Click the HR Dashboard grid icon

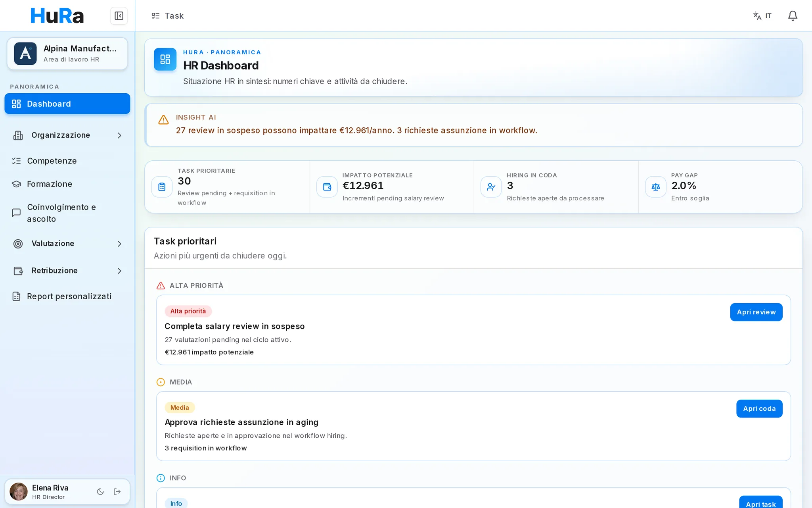(165, 59)
